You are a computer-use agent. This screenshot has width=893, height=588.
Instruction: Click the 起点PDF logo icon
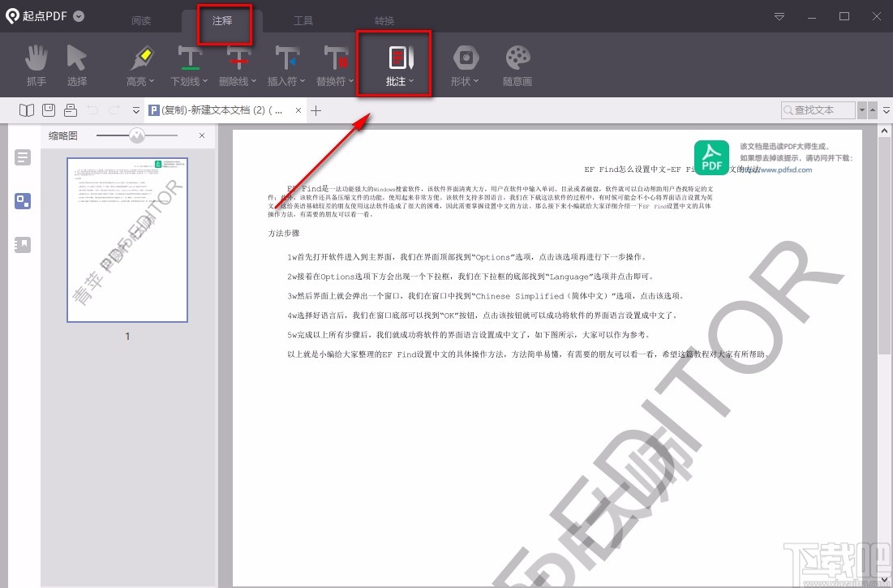[12, 16]
